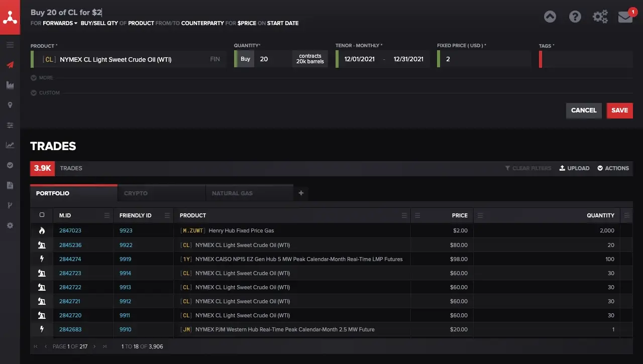Screen dimensions: 643x364
Task: Open the mail inbox with notification
Action: tap(625, 16)
